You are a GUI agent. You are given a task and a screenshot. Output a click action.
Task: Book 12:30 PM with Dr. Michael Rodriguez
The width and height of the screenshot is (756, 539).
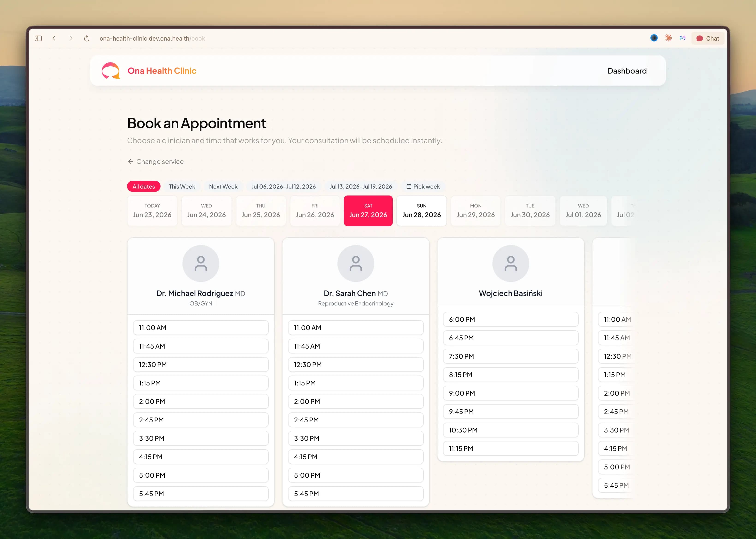point(201,364)
